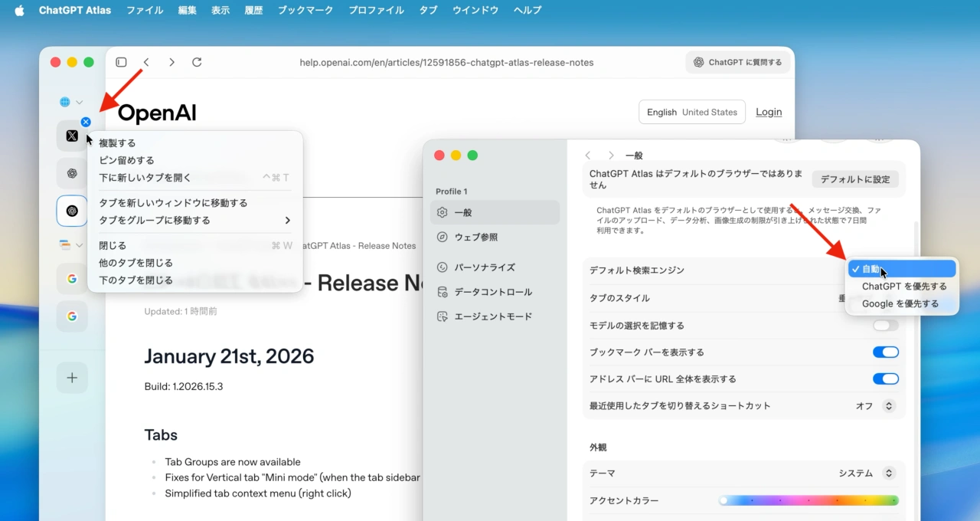Viewport: 980px width, 521px height.
Task: Click the ChatGPT に質問する button
Action: [x=737, y=62]
